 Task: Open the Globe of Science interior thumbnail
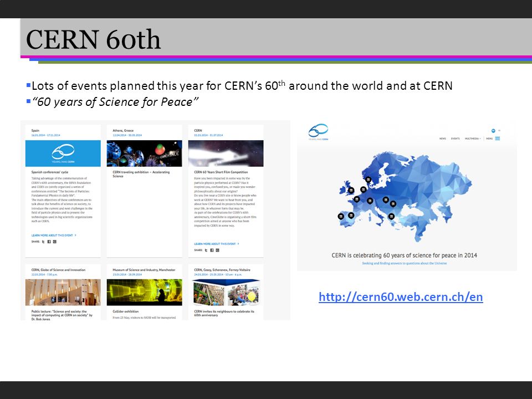click(x=63, y=293)
